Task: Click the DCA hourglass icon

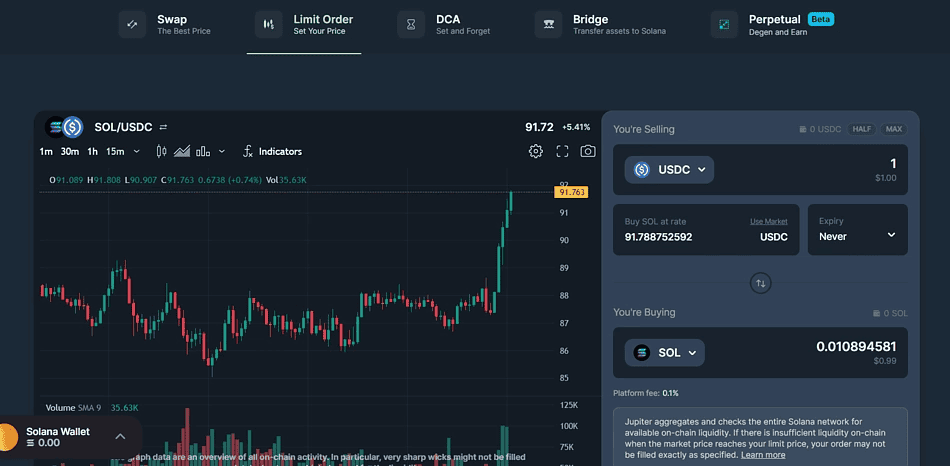Action: pyautogui.click(x=411, y=25)
